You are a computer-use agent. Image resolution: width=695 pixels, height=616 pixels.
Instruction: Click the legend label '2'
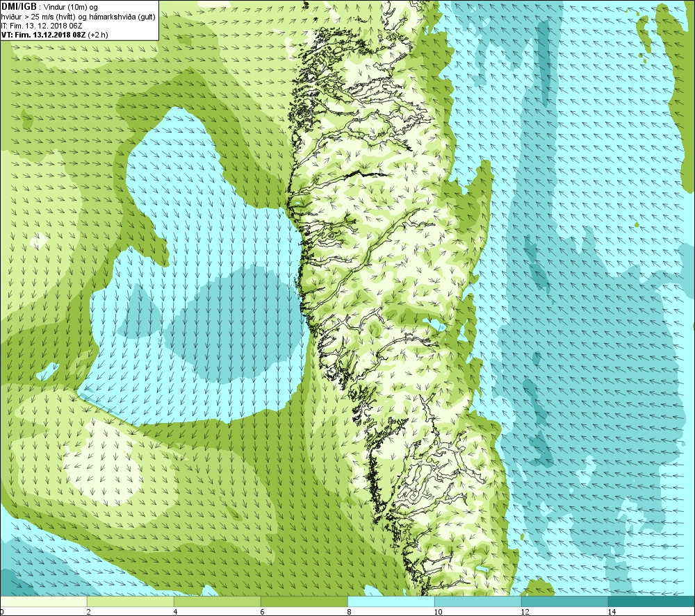click(89, 612)
